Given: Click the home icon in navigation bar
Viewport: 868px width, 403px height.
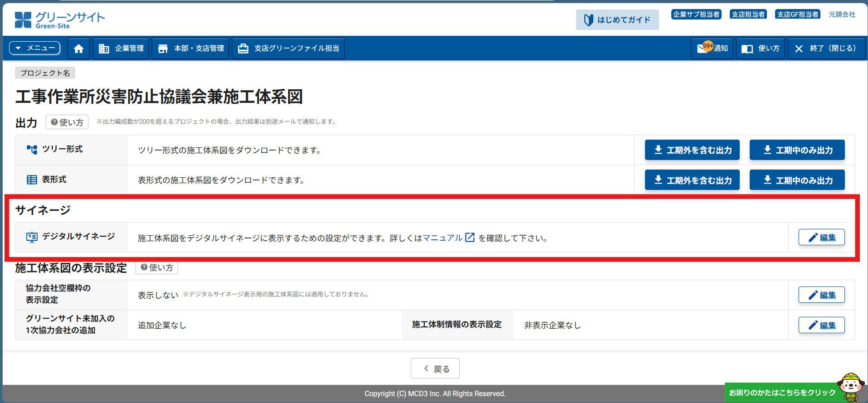Looking at the screenshot, I should click(x=78, y=49).
